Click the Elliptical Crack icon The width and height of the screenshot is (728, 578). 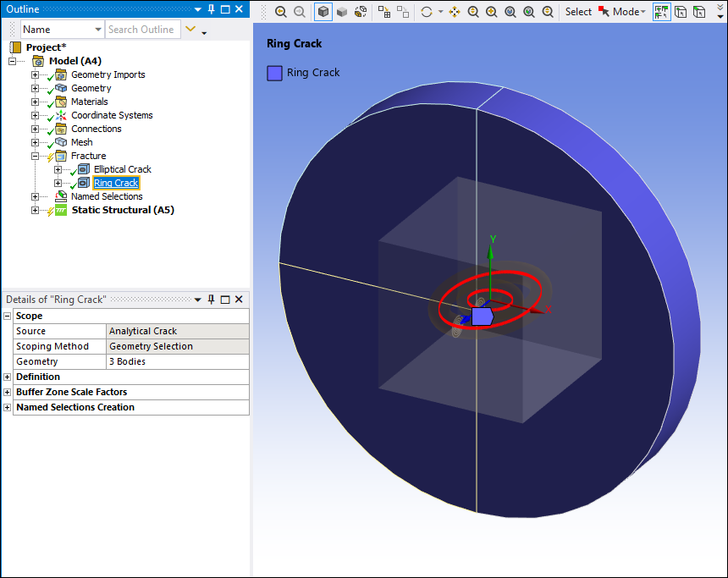click(x=84, y=169)
